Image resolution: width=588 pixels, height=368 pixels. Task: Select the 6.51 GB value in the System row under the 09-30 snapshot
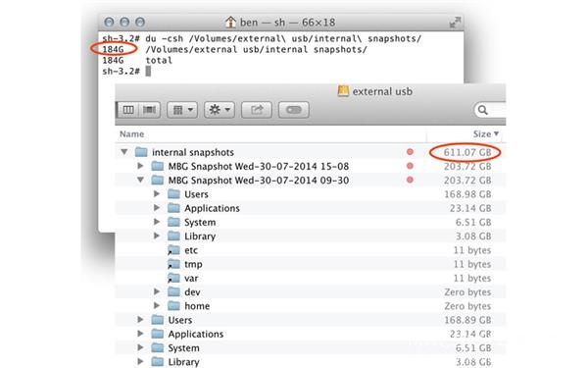pos(473,223)
